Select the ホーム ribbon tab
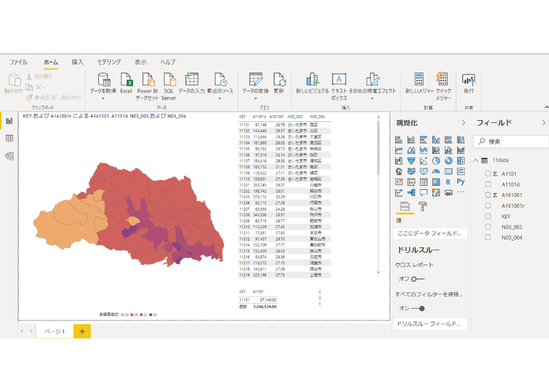This screenshot has height=392, width=549. pos(51,62)
